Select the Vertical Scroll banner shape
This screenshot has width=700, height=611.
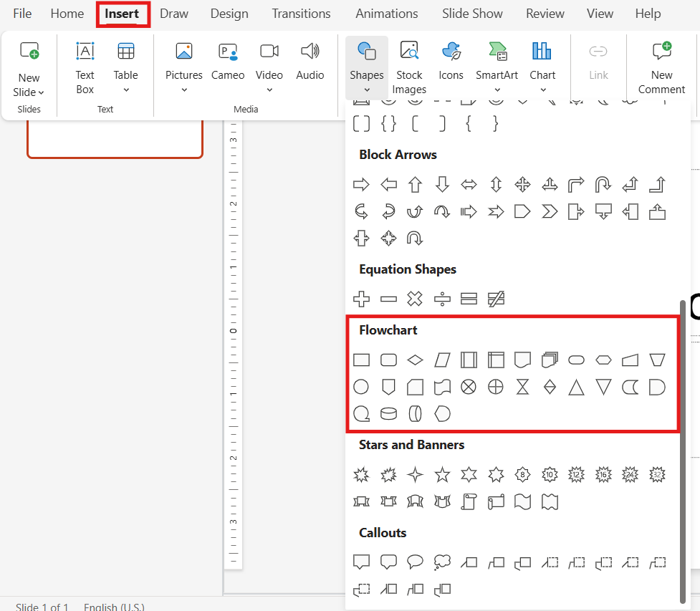point(469,501)
